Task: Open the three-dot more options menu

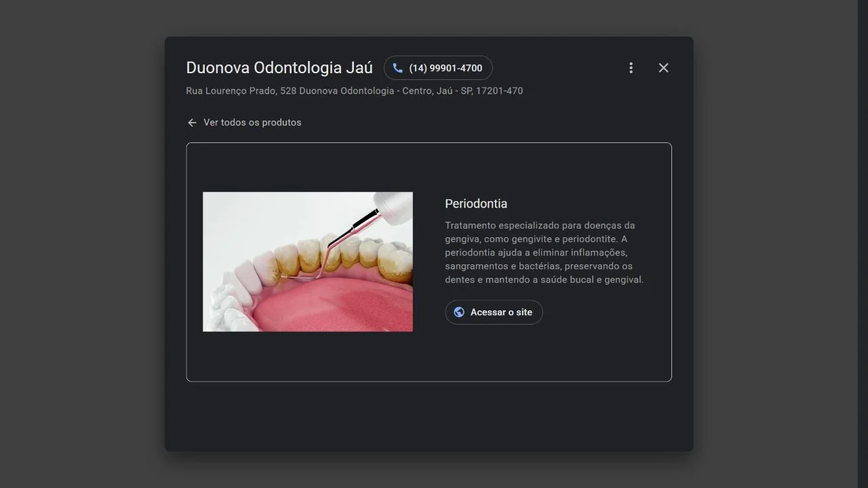Action: 631,68
